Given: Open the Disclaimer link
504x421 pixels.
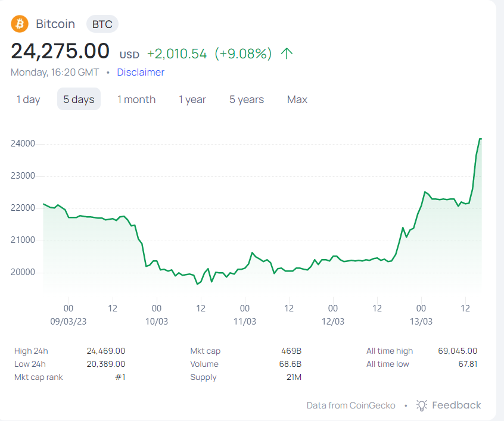Looking at the screenshot, I should click(141, 72).
